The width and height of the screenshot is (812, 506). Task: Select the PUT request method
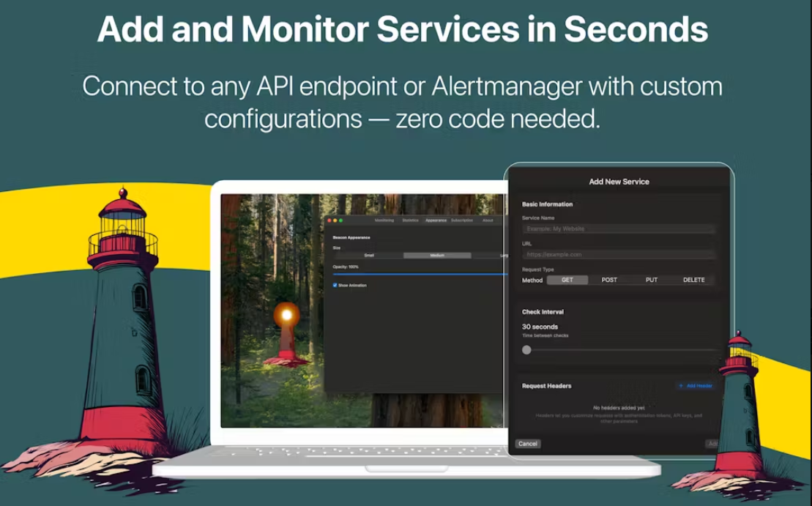click(x=652, y=280)
